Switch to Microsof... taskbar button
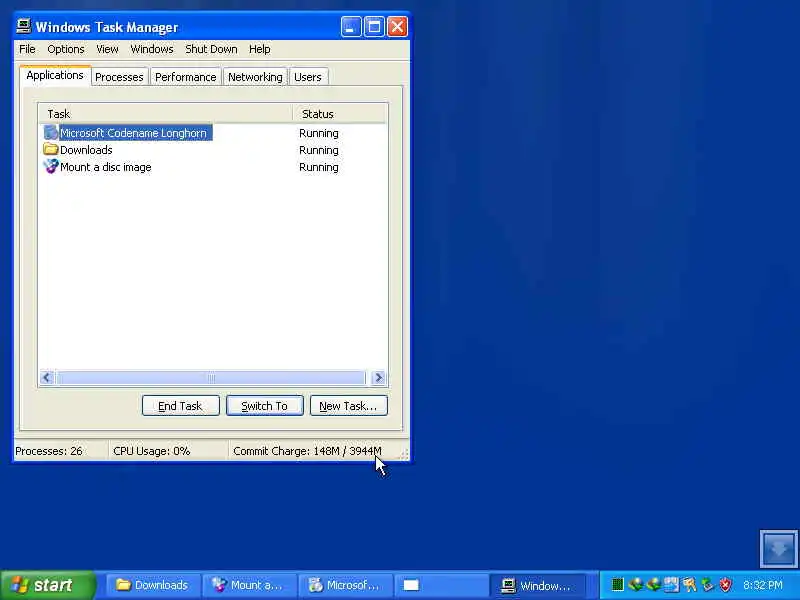The width and height of the screenshot is (800, 600). (x=345, y=585)
